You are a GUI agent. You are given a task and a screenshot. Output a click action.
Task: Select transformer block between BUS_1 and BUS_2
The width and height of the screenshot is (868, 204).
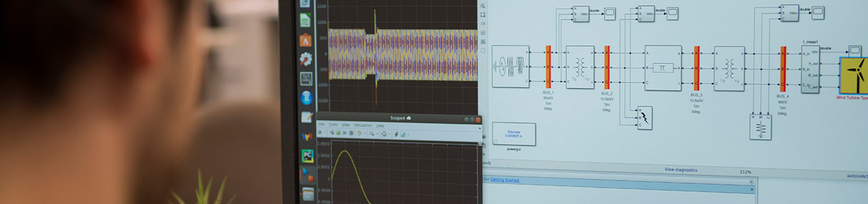coord(580,67)
